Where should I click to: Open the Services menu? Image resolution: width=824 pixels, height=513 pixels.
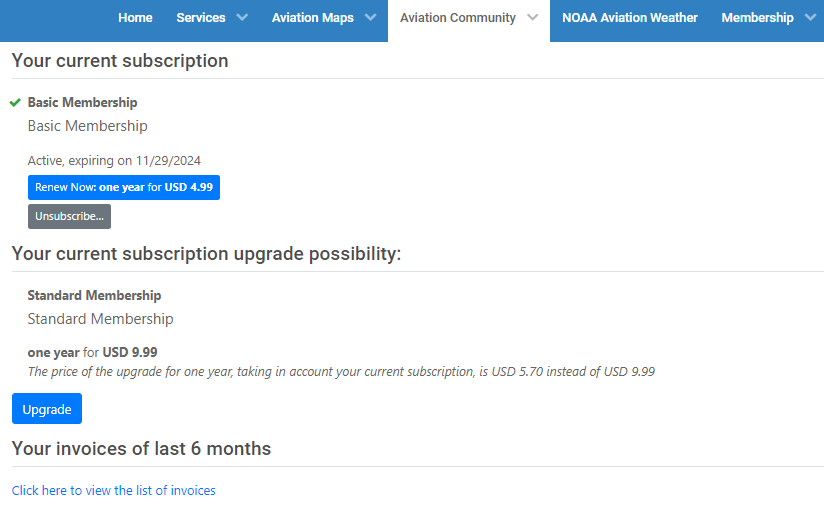tap(201, 18)
